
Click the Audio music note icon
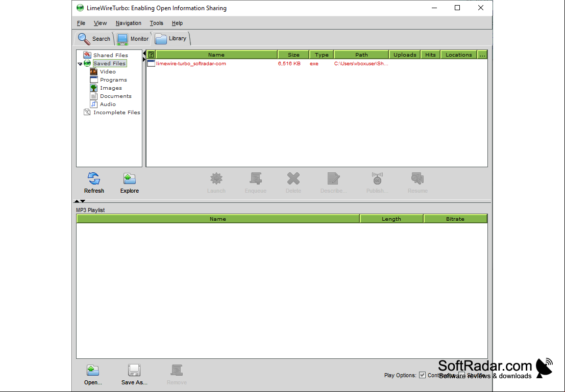pos(94,104)
